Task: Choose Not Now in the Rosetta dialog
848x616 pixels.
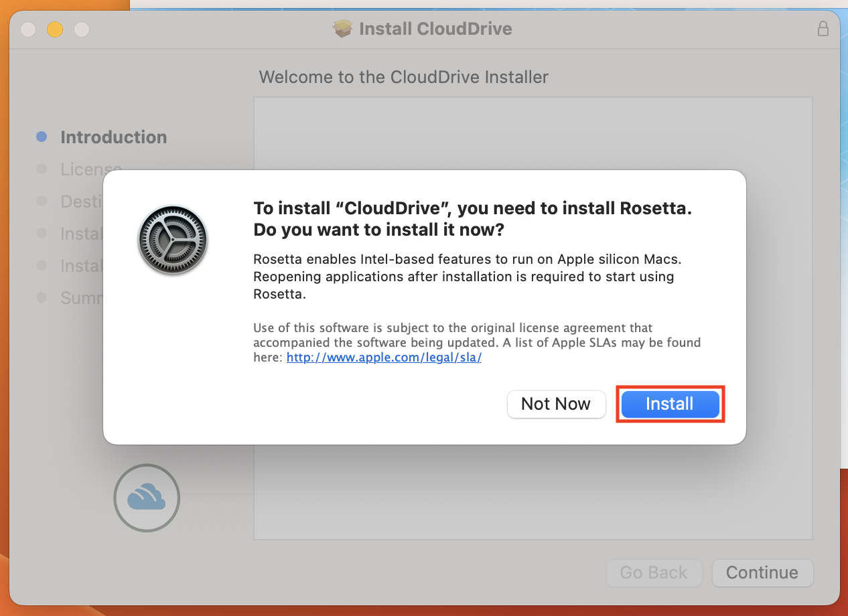Action: (556, 404)
